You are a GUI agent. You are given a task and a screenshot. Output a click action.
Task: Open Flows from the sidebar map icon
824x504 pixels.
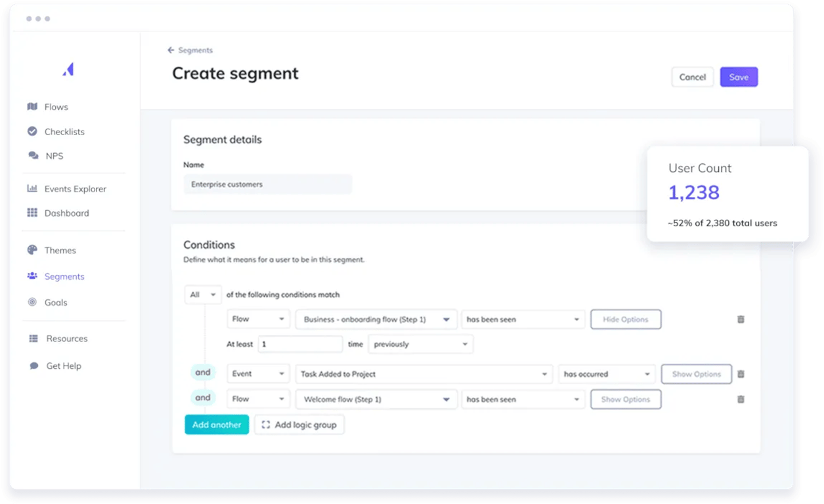pyautogui.click(x=32, y=106)
